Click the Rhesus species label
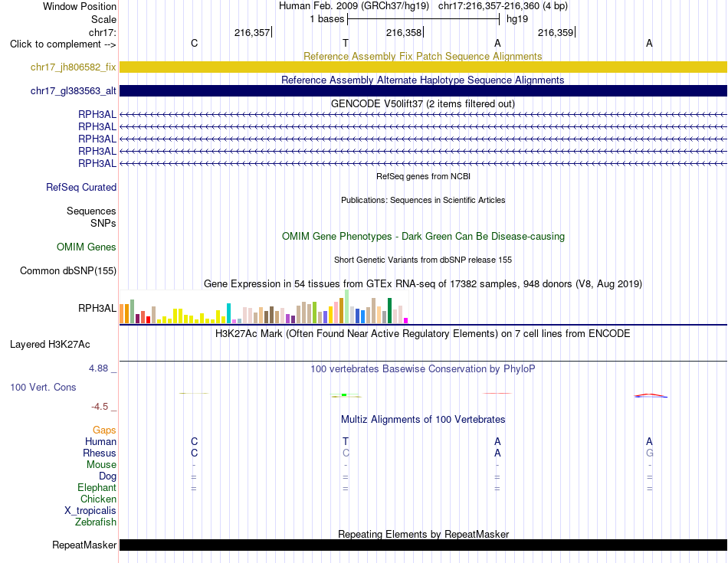 coord(100,453)
